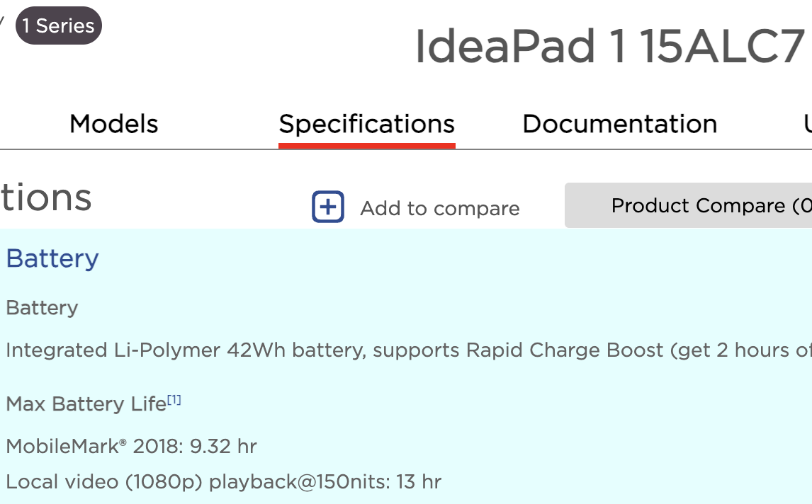Open the Documentation tab
Image resolution: width=812 pixels, height=504 pixels.
619,124
